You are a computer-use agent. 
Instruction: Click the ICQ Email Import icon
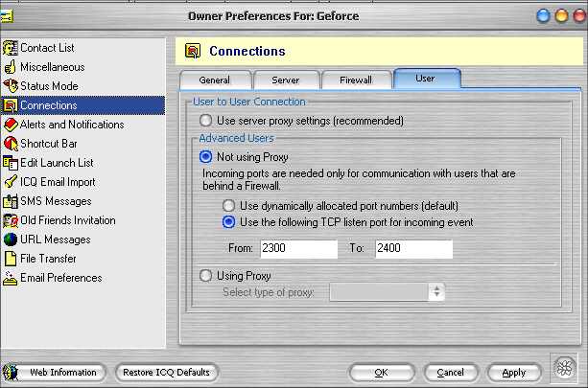point(11,182)
